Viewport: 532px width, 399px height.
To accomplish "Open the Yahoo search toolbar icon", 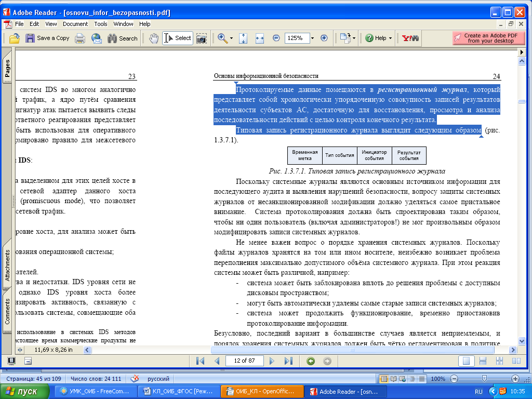I will [410, 38].
